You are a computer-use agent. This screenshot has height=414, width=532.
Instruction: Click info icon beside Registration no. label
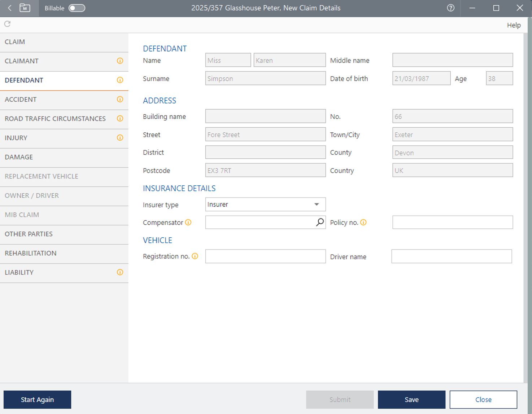(195, 256)
